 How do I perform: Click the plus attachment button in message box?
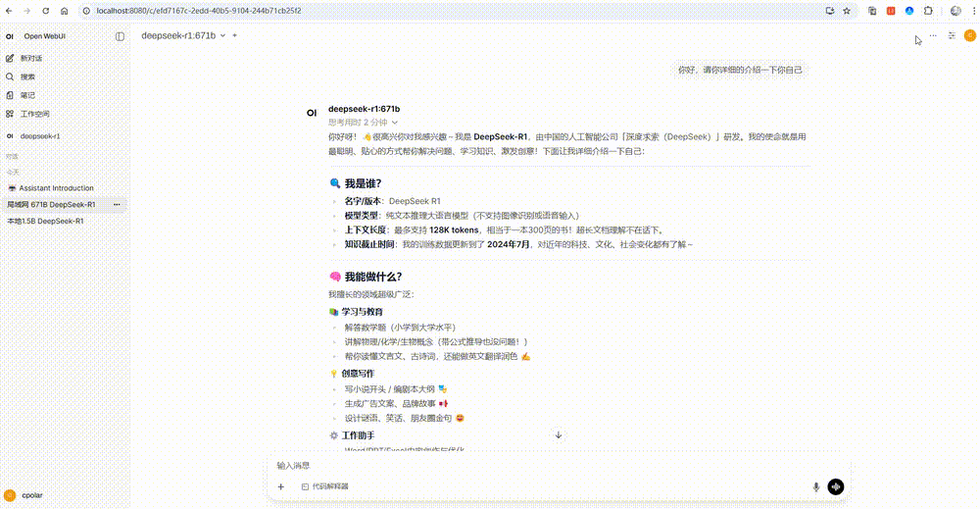[x=280, y=486]
